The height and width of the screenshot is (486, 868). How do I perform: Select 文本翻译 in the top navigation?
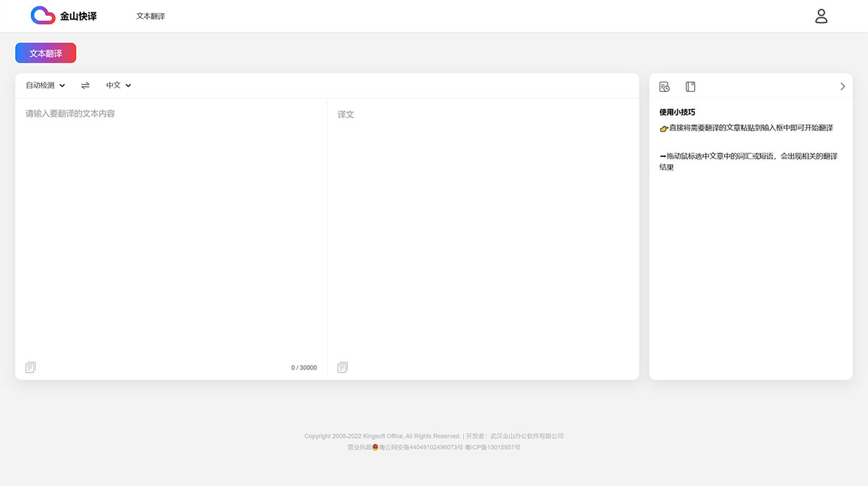150,16
